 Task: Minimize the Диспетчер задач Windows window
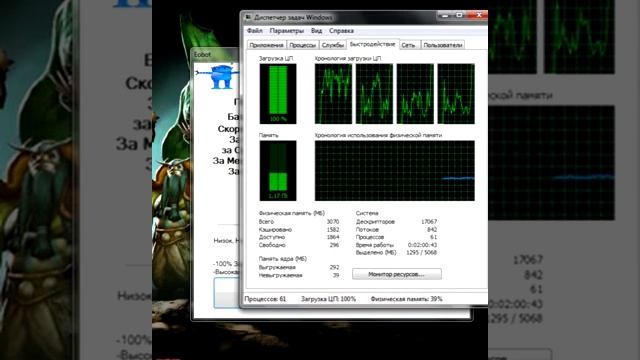click(x=445, y=15)
